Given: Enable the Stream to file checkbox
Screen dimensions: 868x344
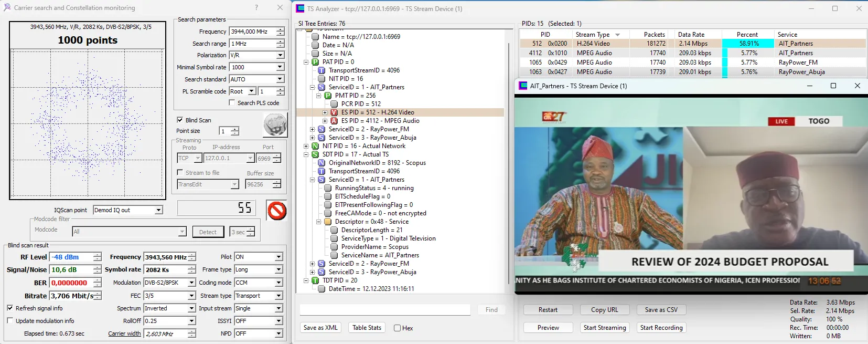Looking at the screenshot, I should [x=180, y=172].
